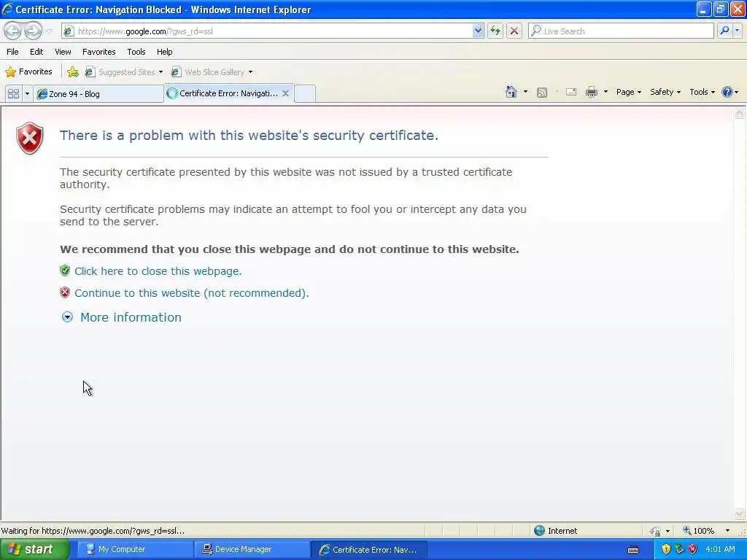The height and width of the screenshot is (560, 747).
Task: Click the red shield error icon
Action: point(29,138)
